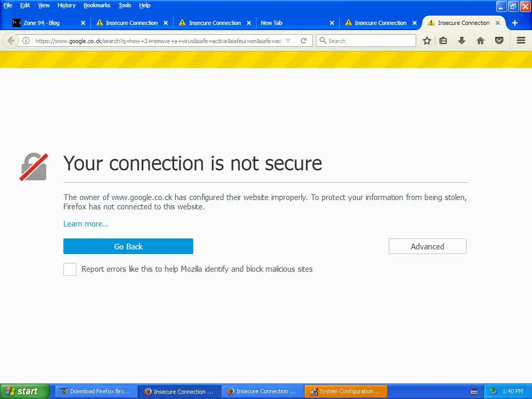Follow the Learn more... link
Viewport: 532px width, 399px height.
pyautogui.click(x=86, y=224)
